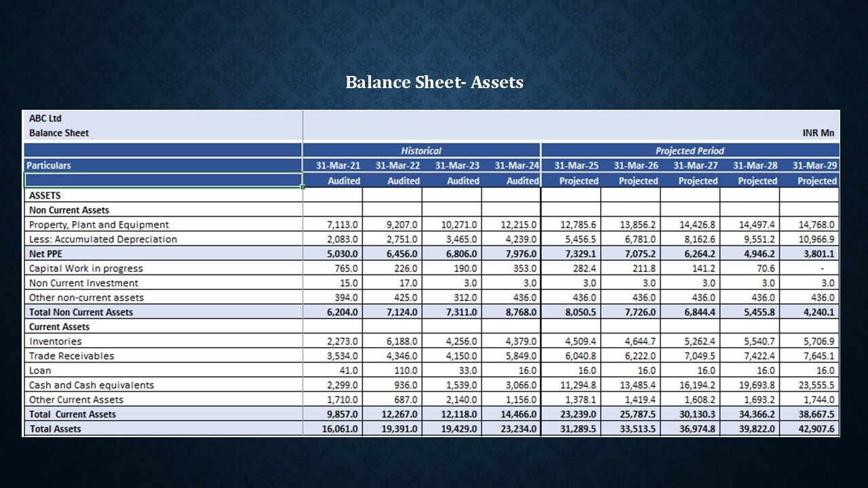Select the 'Projected Period' header cell

pyautogui.click(x=690, y=150)
